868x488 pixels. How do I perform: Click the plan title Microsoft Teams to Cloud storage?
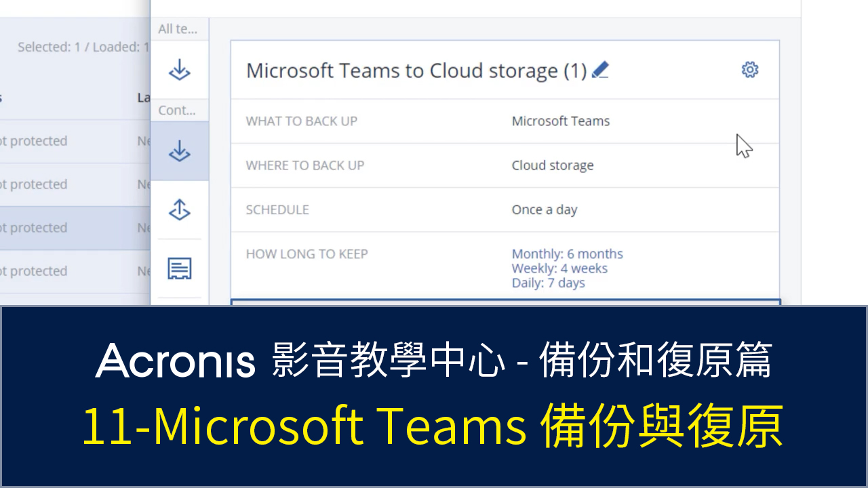[416, 70]
